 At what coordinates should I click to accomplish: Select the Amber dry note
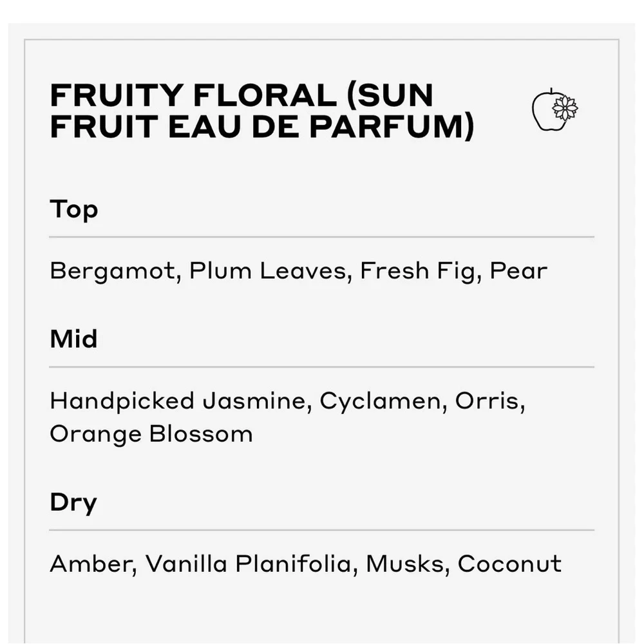pyautogui.click(x=93, y=563)
